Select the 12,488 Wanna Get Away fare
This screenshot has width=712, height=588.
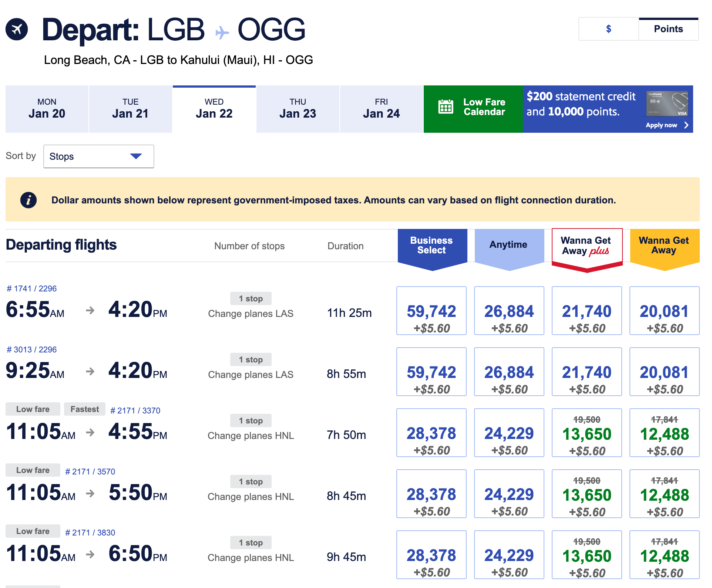(x=664, y=433)
